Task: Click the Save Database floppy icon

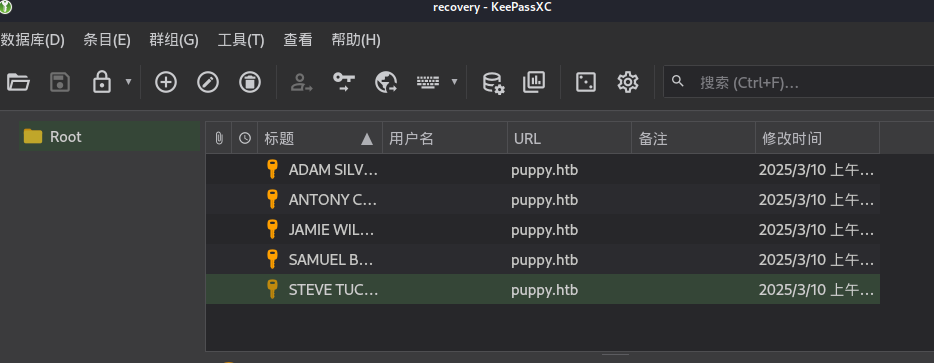Action: point(60,82)
